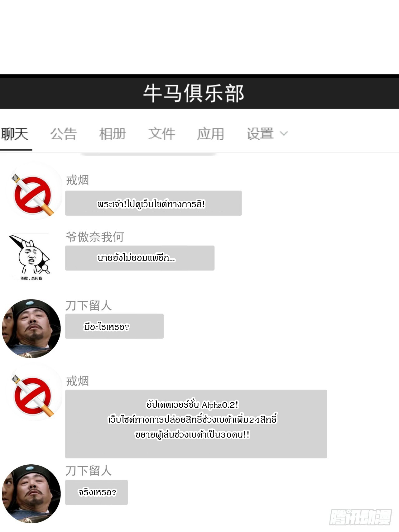Click the 腾讯动漫 watermark logo
399x532 pixels.
361,517
